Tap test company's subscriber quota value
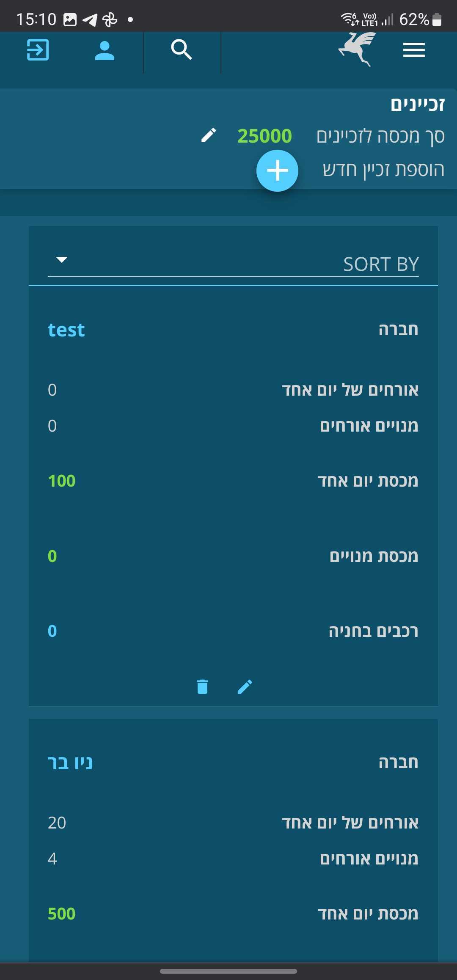 (x=52, y=556)
